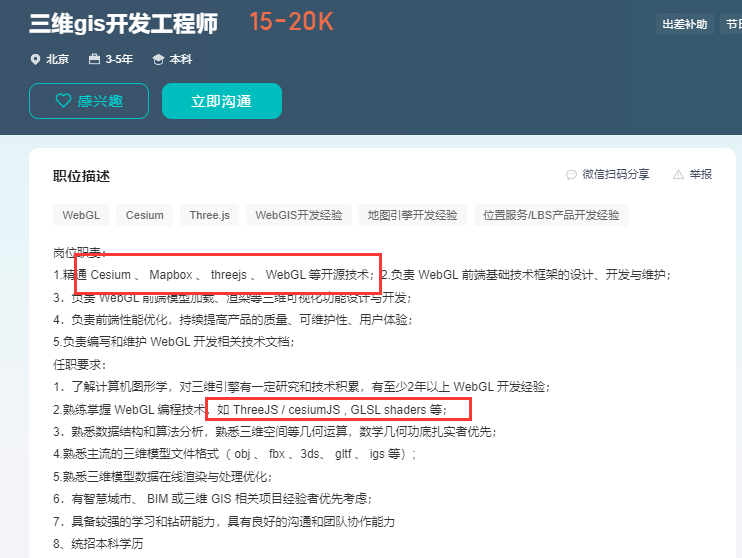Click the WeChat chat bubble share icon
Image resolution: width=742 pixels, height=558 pixels.
coord(571,175)
